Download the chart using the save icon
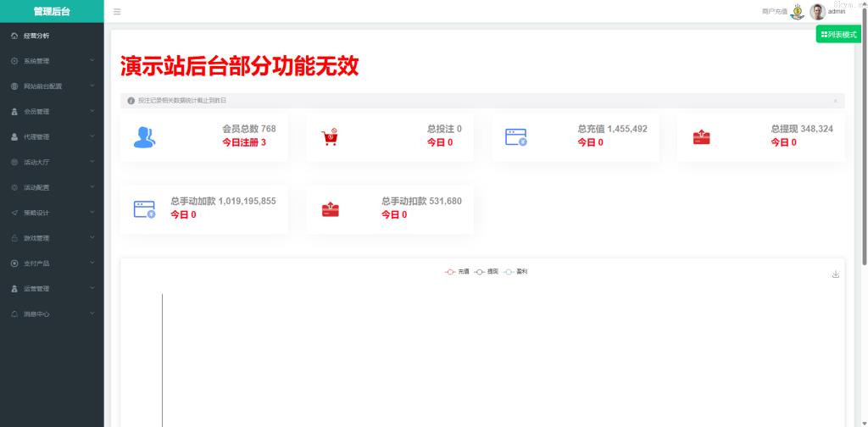This screenshot has height=427, width=868. (835, 274)
